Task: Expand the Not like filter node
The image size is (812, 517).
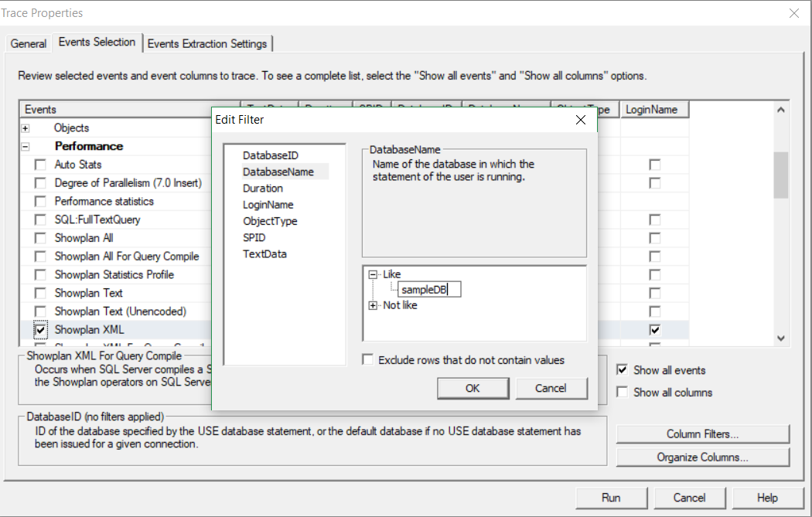Action: point(372,305)
